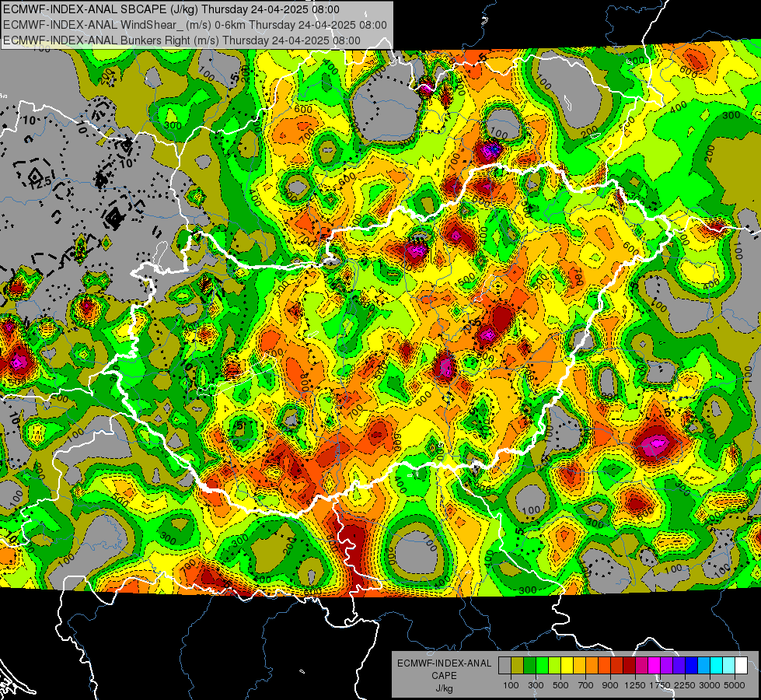Click the 500 legend scale value
The width and height of the screenshot is (761, 700).
point(560,685)
